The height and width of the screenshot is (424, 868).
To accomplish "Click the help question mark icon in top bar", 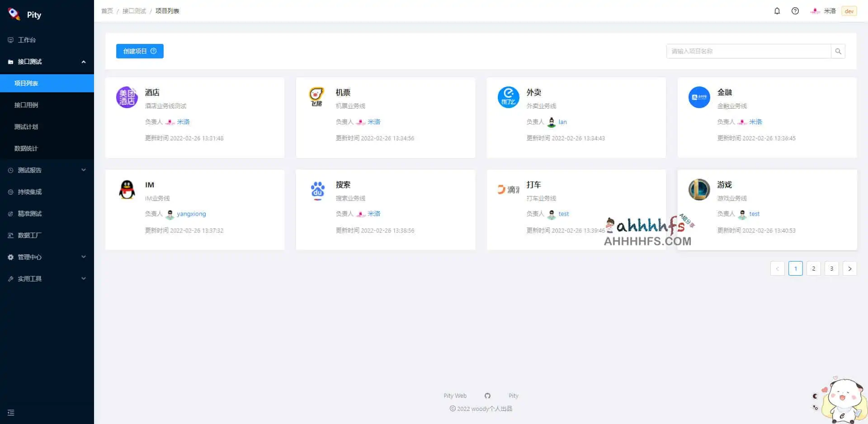I will point(795,11).
